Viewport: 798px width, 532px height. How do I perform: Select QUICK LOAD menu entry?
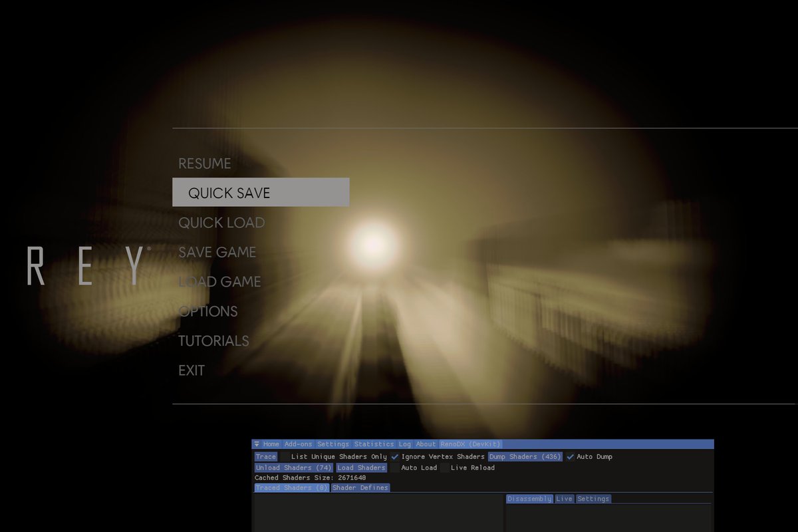221,223
